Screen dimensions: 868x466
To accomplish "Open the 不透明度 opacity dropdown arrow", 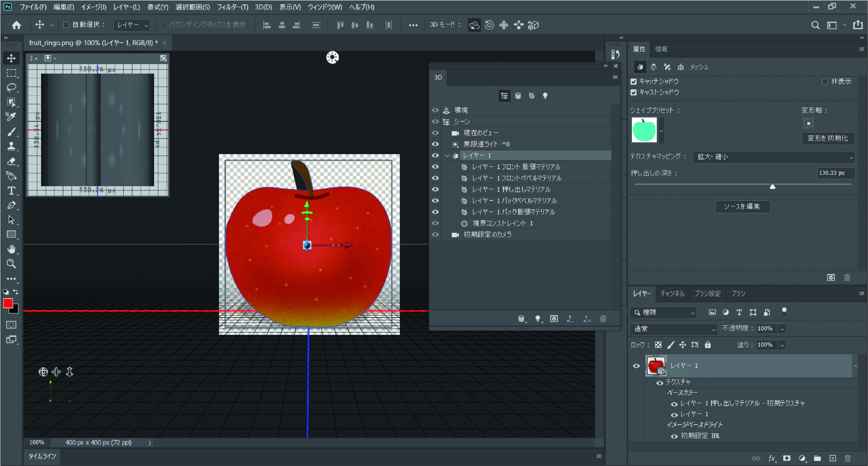I will click(782, 329).
